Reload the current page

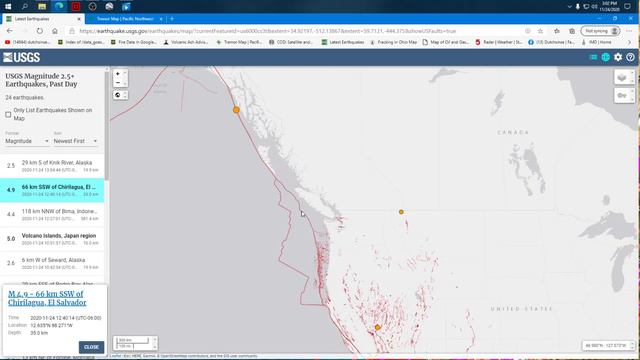pos(40,31)
